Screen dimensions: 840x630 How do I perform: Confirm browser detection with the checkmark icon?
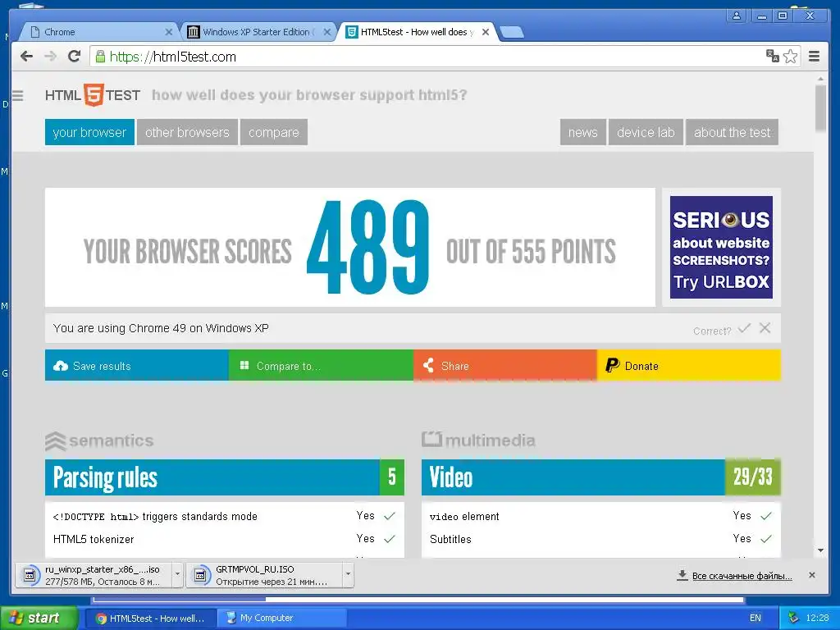[744, 328]
